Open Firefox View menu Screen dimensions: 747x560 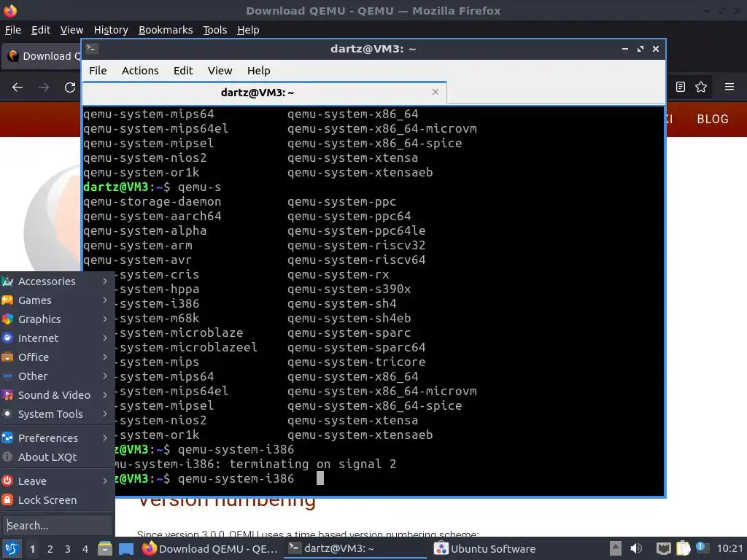click(x=71, y=30)
